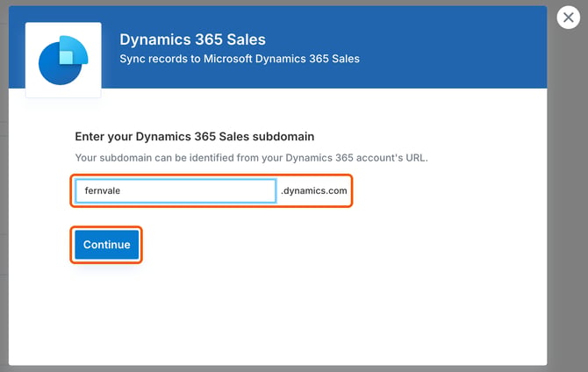The height and width of the screenshot is (372, 588).
Task: Click "Enter your Dynamics 365 Sales subdomain" heading
Action: tap(195, 137)
